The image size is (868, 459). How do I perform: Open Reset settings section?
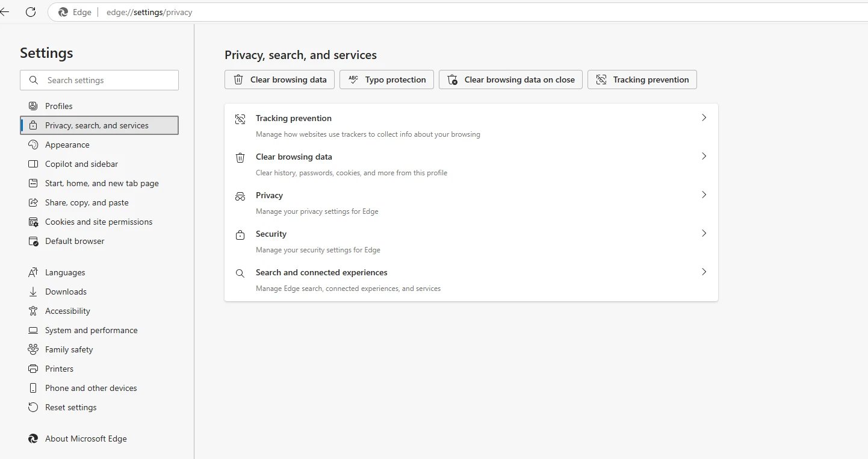99,407
